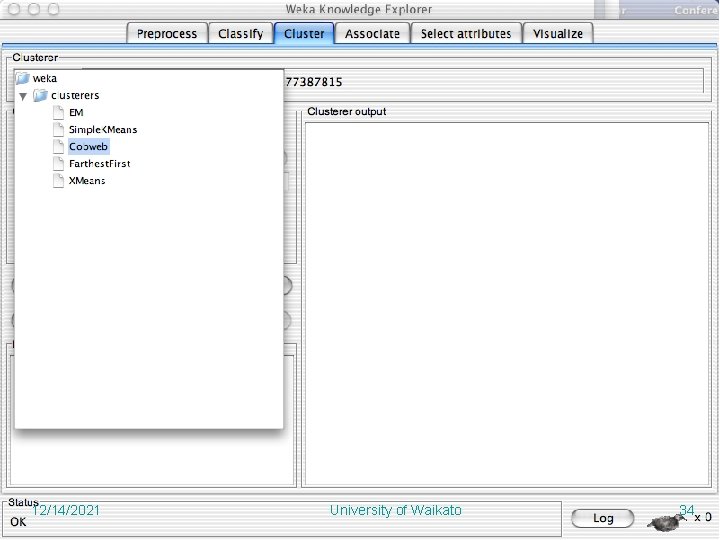Click the weka root folder icon
Screen dimensions: 720x540
[x=23, y=79]
